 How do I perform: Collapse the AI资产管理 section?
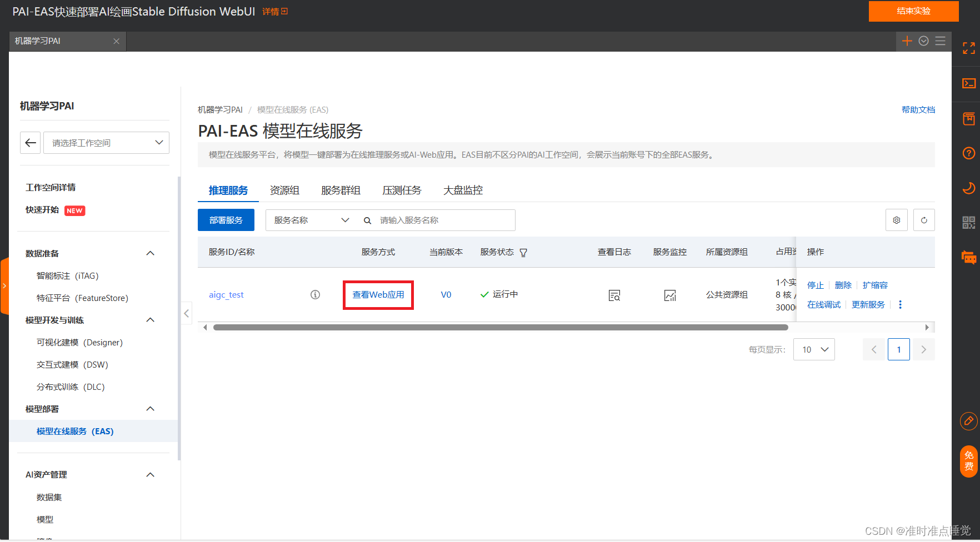pos(150,475)
